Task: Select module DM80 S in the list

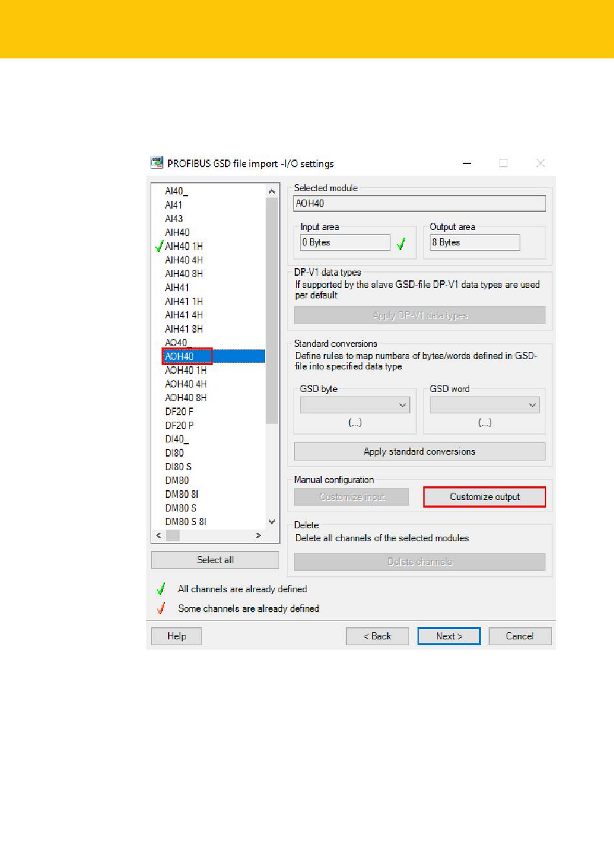Action: 180,508
